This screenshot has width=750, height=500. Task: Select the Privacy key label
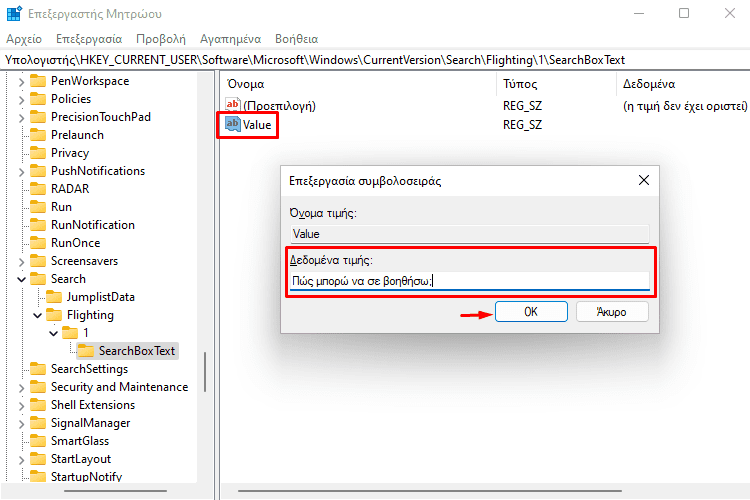point(70,153)
